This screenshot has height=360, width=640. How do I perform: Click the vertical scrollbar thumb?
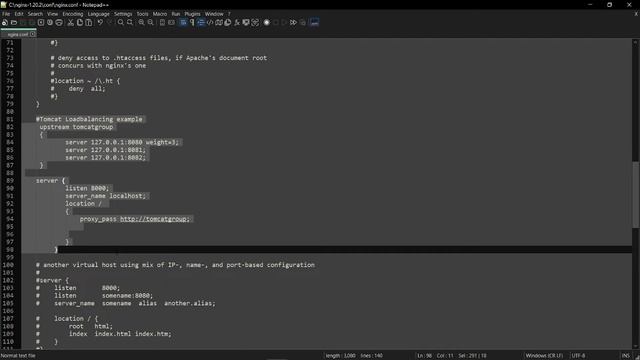point(635,195)
